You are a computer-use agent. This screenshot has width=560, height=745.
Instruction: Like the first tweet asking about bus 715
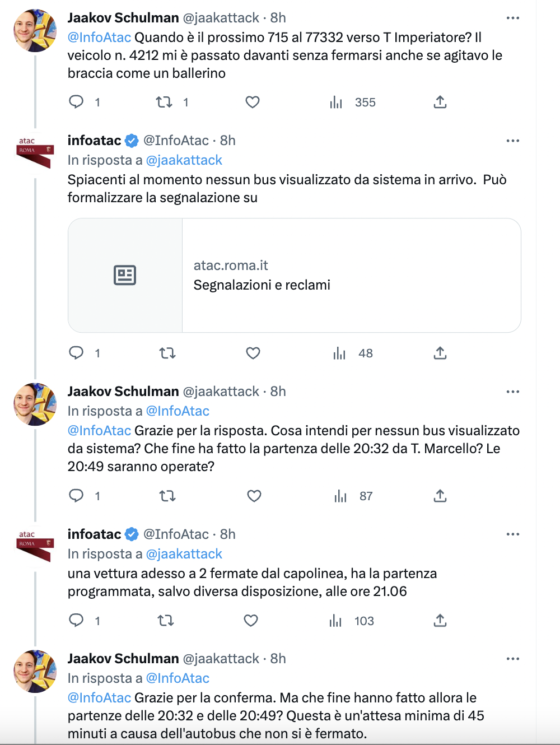click(253, 102)
